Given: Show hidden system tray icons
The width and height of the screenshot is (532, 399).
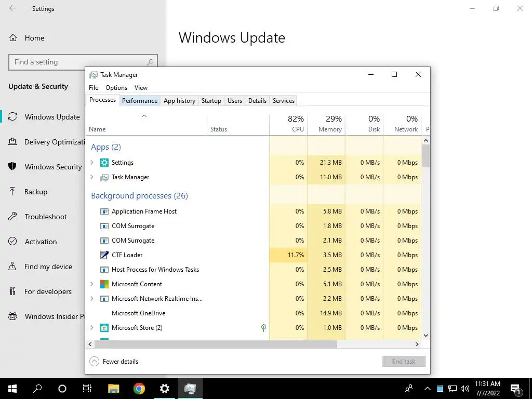Looking at the screenshot, I should [x=428, y=389].
